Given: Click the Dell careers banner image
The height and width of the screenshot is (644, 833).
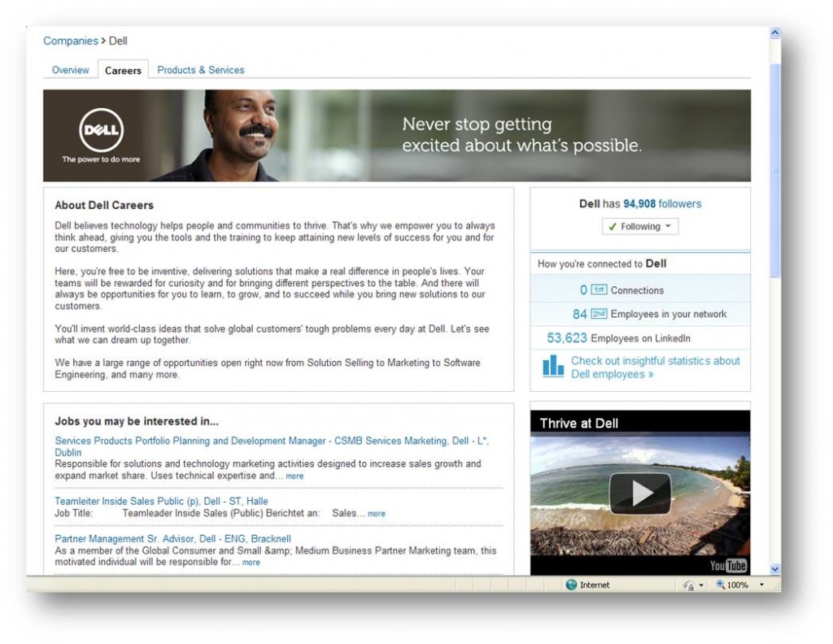Looking at the screenshot, I should (397, 135).
